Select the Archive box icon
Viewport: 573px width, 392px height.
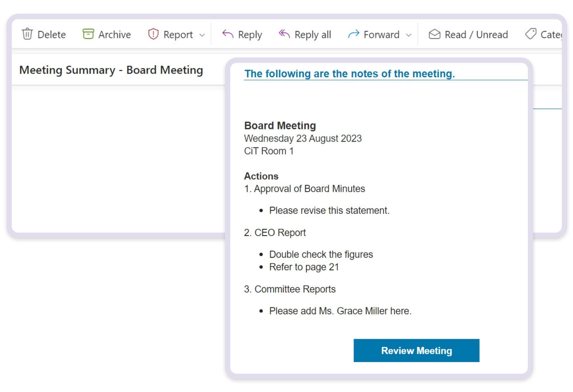pos(88,34)
